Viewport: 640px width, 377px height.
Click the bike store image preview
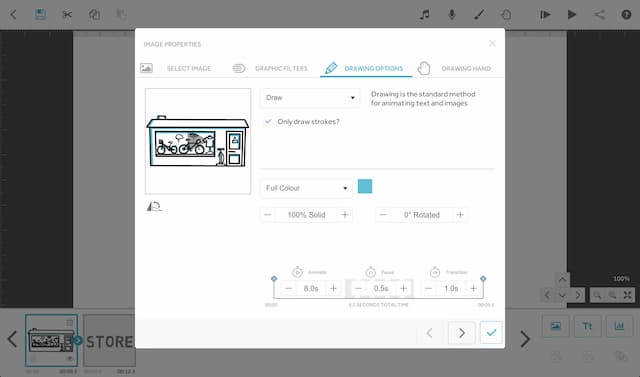[198, 141]
